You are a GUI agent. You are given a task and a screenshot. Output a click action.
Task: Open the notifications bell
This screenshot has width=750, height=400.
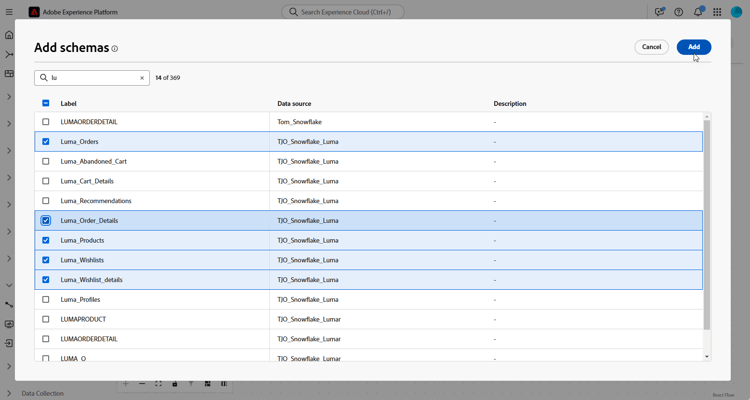tap(698, 11)
